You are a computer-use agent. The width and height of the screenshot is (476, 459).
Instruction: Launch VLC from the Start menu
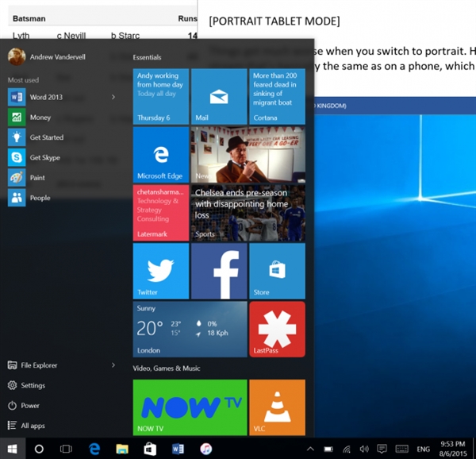click(277, 407)
